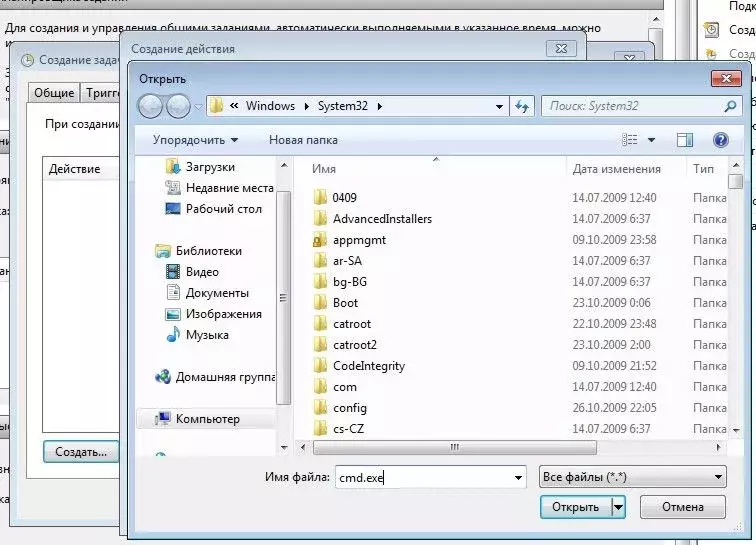Select Библиотеки in the navigation pane
756x545 pixels.
[x=199, y=251]
